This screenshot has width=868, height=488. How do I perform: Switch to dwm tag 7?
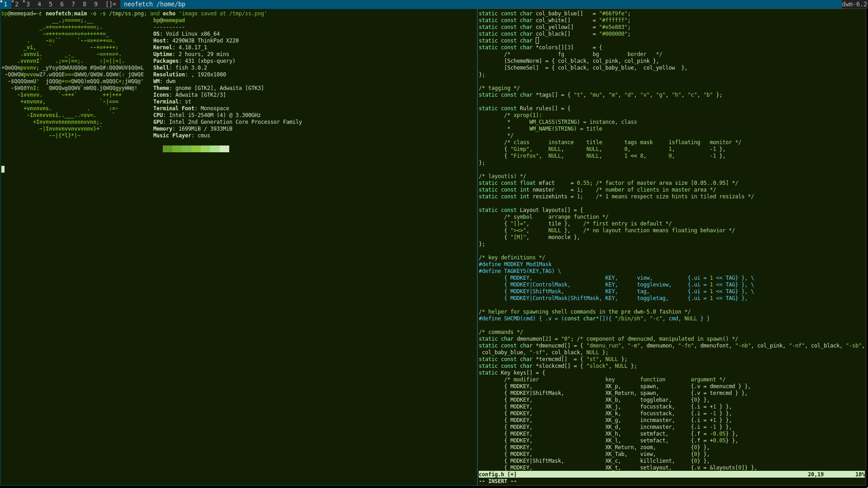[x=73, y=4]
